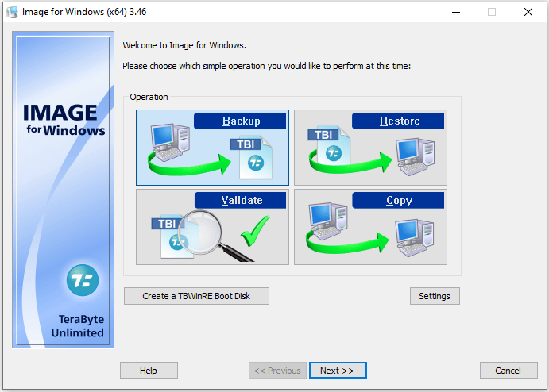The height and width of the screenshot is (392, 549).
Task: Click the 'Welcome to Image for Windows.' text
Action: (184, 45)
